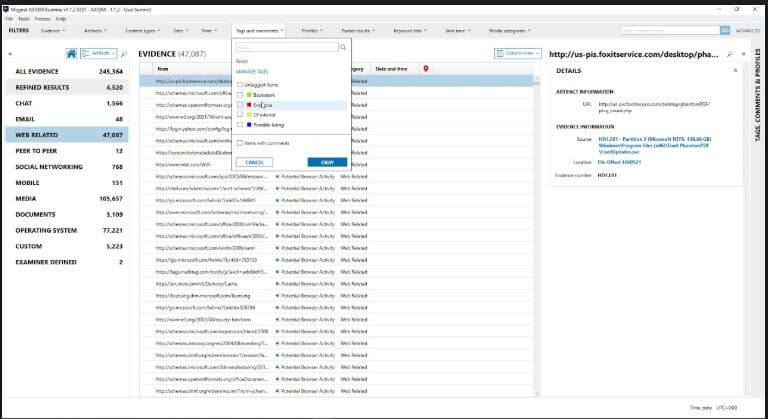Open the File menu

(9, 19)
